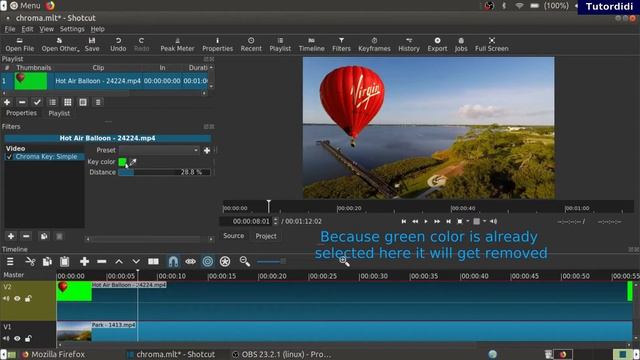Show the History panel
Viewport: 640px width, 360px height.
(409, 44)
